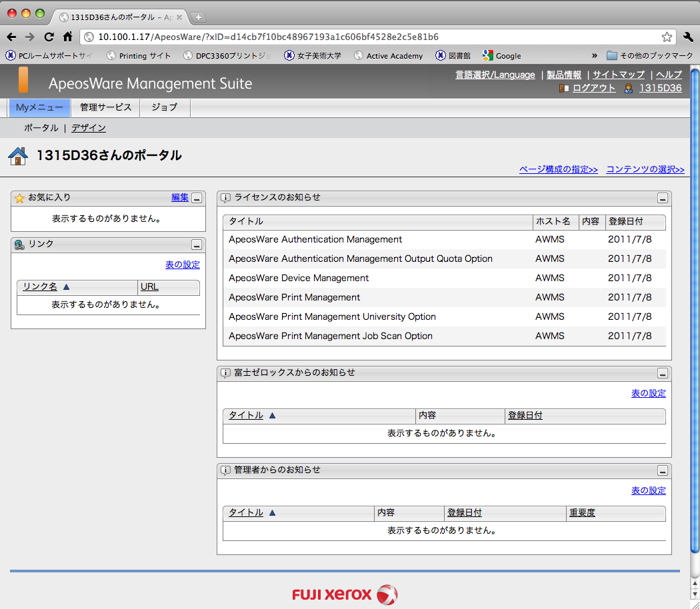Screen dimensions: 700x609
Task: Sort the リンク table by リンク名 column
Action: [x=40, y=287]
